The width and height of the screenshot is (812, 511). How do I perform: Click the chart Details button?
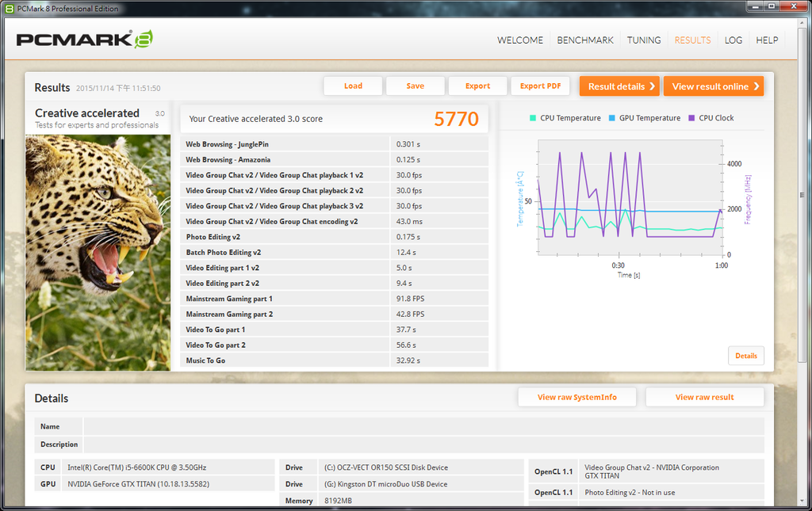coord(745,356)
